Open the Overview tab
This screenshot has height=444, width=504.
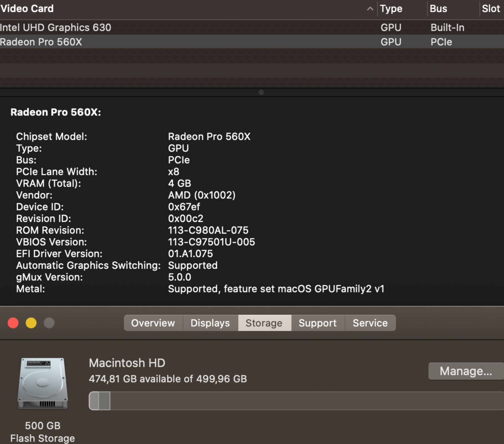[x=153, y=323]
